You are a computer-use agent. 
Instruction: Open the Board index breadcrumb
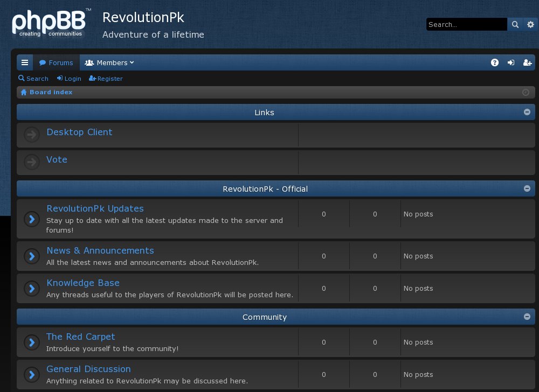tap(51, 92)
